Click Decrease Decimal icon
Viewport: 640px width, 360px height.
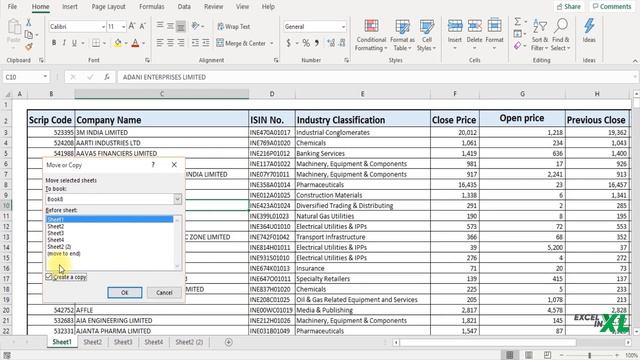[x=342, y=43]
